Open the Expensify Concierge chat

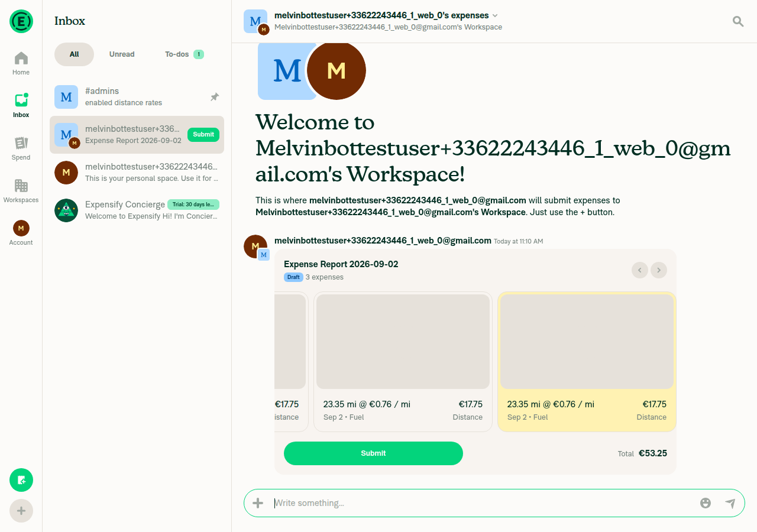pyautogui.click(x=137, y=210)
